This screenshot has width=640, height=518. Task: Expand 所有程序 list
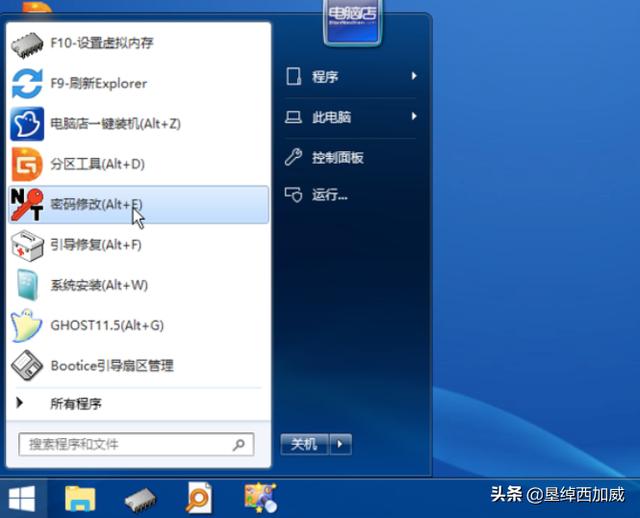[75, 404]
